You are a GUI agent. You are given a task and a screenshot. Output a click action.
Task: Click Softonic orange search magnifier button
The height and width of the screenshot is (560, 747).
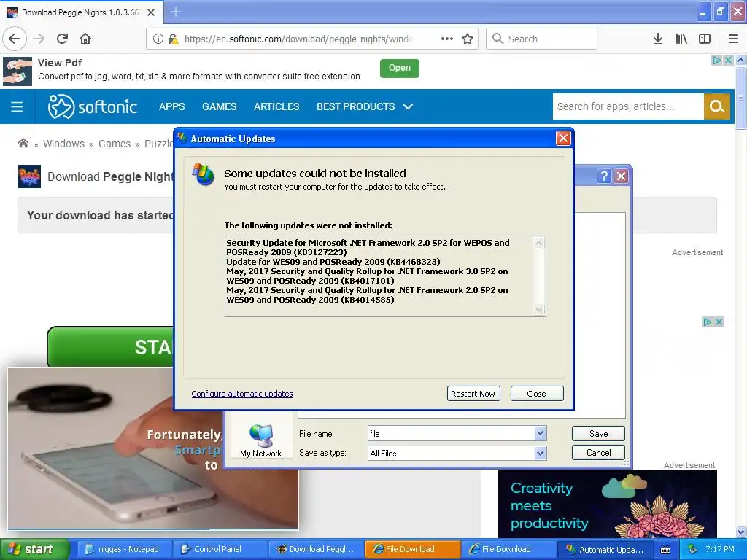716,106
